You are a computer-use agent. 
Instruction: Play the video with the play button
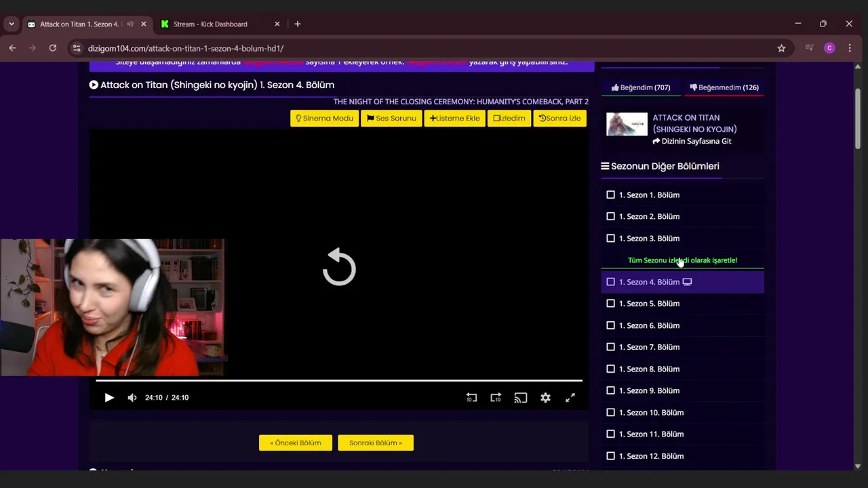click(x=109, y=398)
